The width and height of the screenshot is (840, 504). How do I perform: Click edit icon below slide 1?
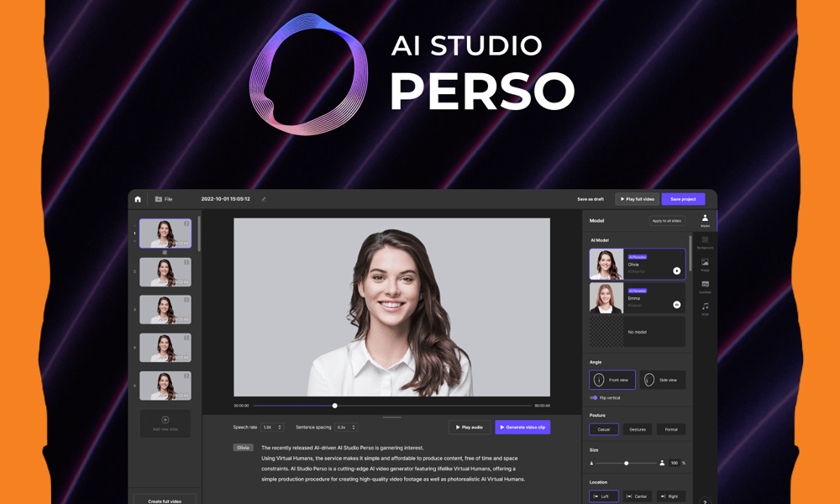tap(165, 252)
